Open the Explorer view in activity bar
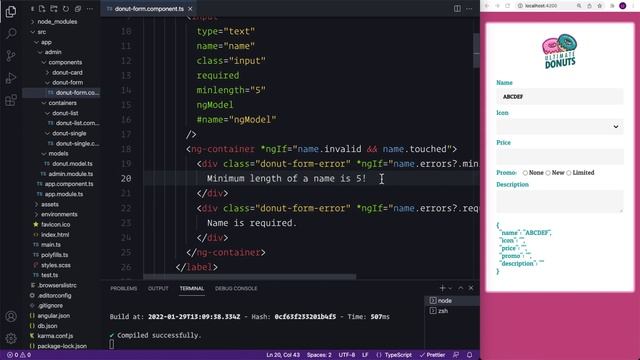This screenshot has width=640, height=360. point(11,12)
